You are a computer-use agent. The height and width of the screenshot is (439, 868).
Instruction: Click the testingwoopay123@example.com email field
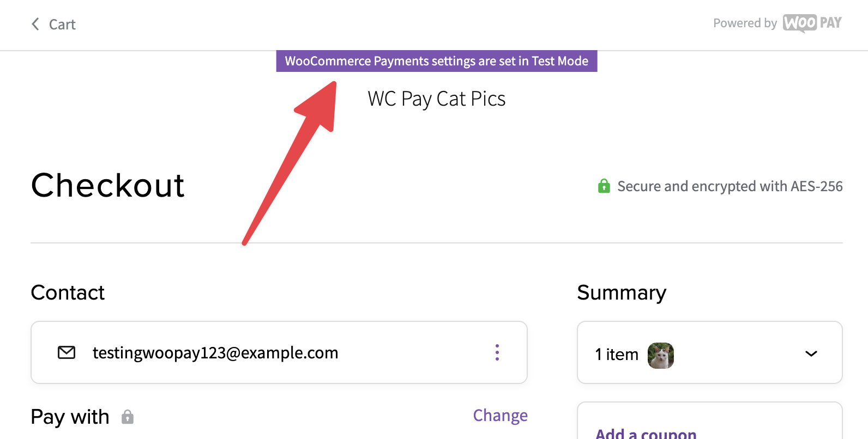coord(279,352)
